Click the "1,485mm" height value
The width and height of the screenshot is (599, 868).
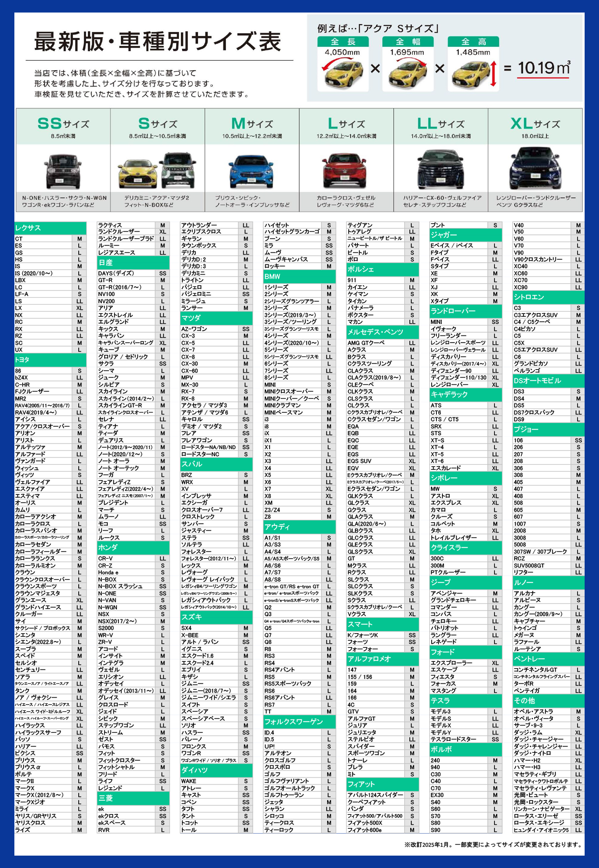pos(473,52)
